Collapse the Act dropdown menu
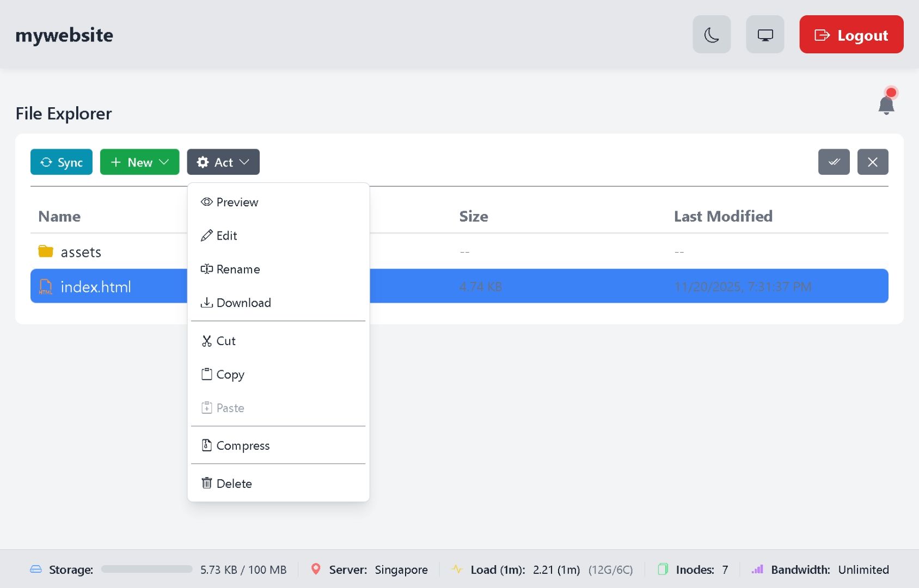919x588 pixels. click(x=223, y=162)
